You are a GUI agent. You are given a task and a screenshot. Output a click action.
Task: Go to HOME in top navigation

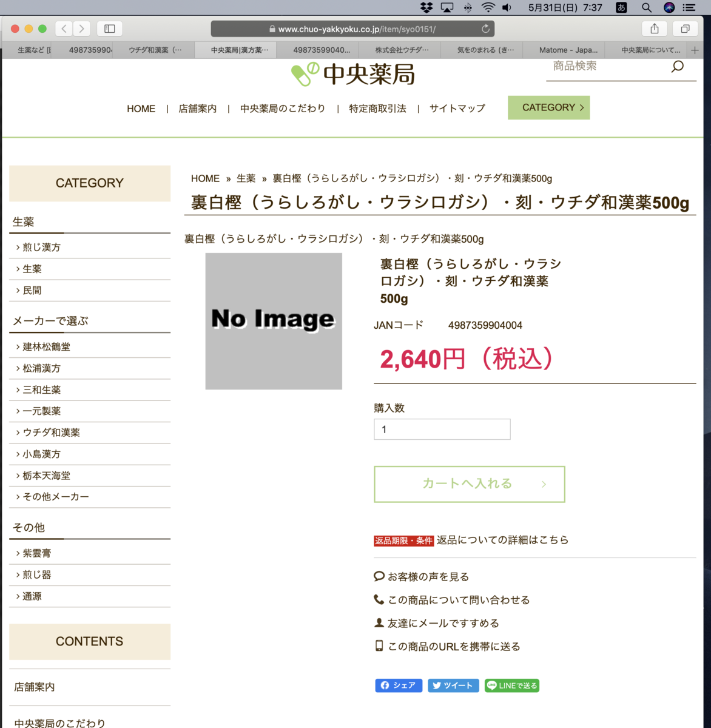click(141, 109)
